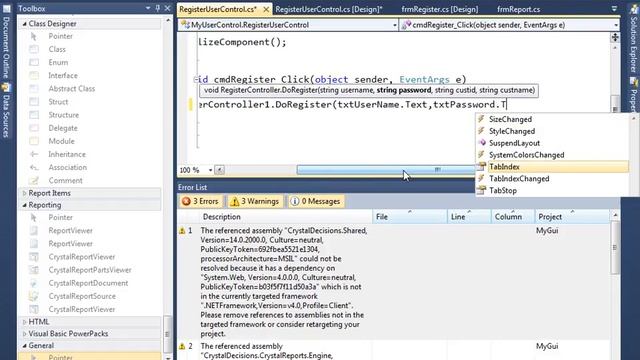Select the Association arrow icon

tap(34, 167)
